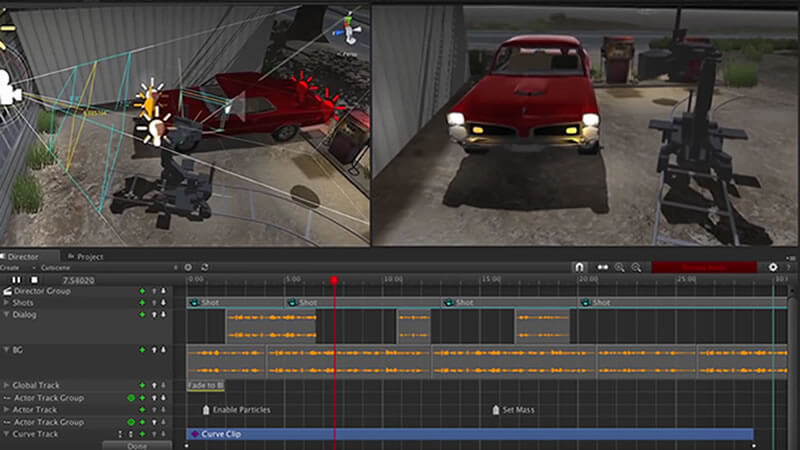This screenshot has width=800, height=450.
Task: Pause the cutscene playback
Action: pyautogui.click(x=16, y=280)
